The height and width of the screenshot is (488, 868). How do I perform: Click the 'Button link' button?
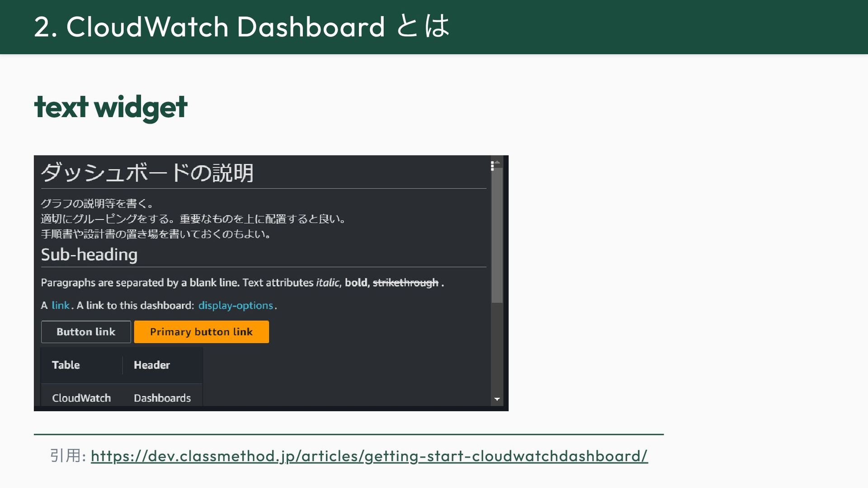[86, 332]
